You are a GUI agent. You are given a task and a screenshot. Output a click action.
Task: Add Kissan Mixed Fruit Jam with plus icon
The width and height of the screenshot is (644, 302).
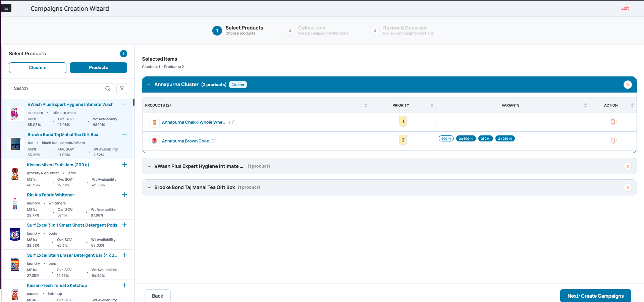coord(125,165)
